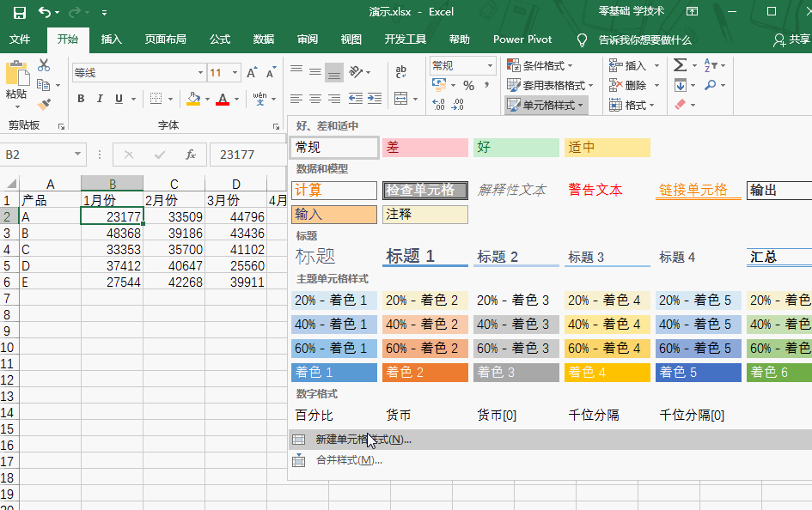Open the 文件 tab
812x510 pixels.
(20, 39)
